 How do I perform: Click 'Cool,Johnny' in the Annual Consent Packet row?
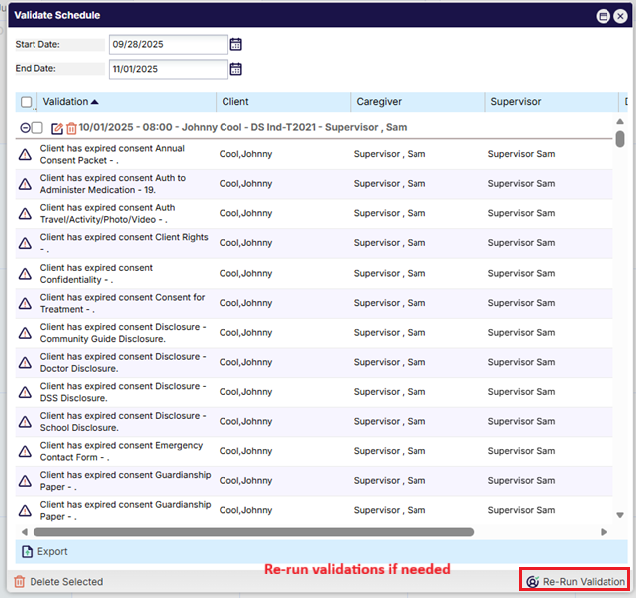[246, 154]
